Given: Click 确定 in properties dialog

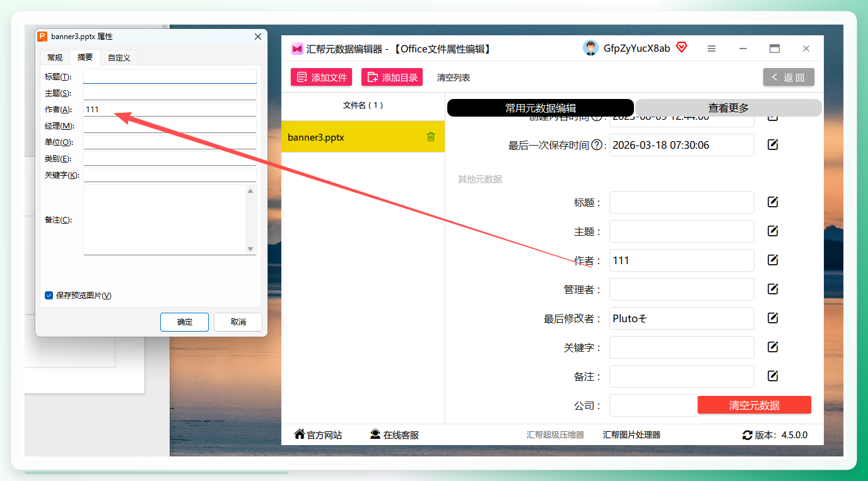Looking at the screenshot, I should click(x=185, y=322).
